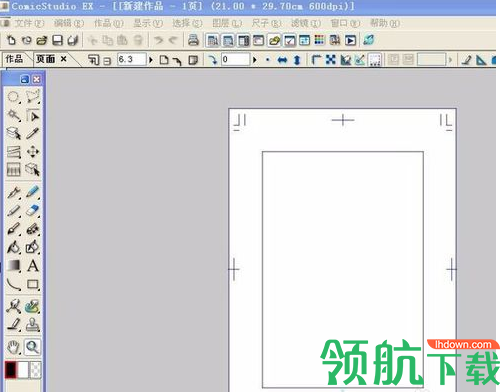Toggle the four-arrow fit-to-window button
Image resolution: width=500 pixels, height=392 pixels.
[x=330, y=60]
